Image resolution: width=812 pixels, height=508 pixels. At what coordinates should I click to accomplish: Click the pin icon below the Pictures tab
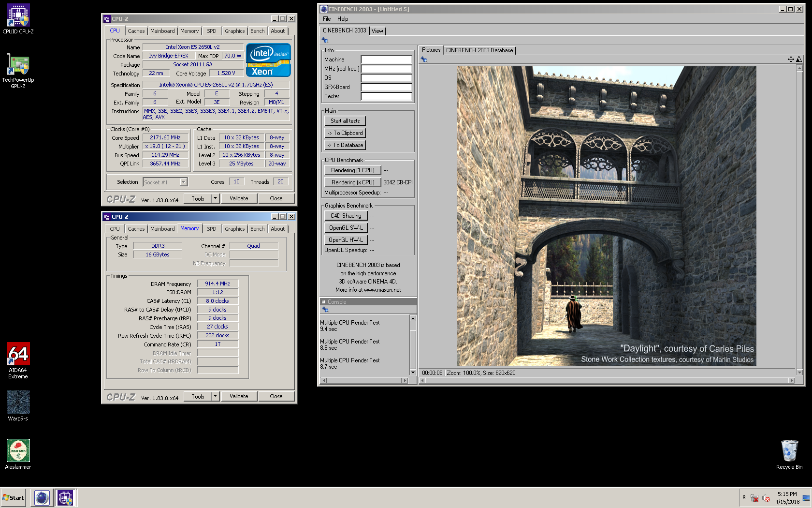[424, 60]
